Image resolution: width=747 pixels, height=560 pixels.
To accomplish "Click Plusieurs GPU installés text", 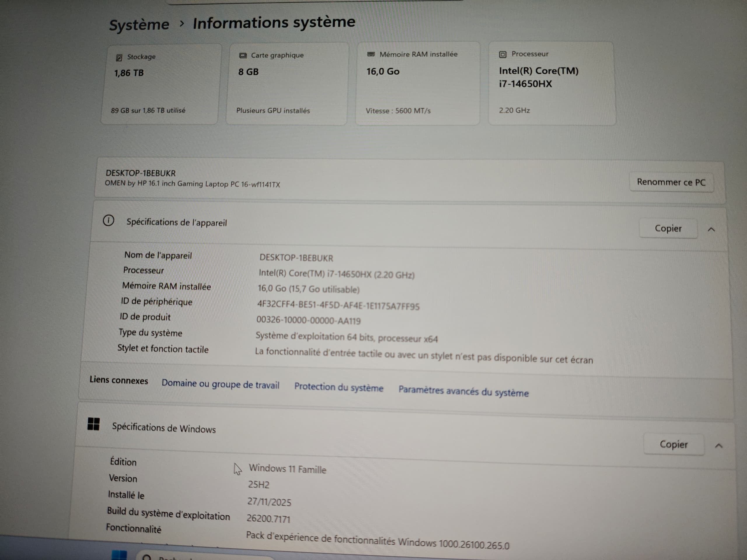I will pyautogui.click(x=273, y=111).
